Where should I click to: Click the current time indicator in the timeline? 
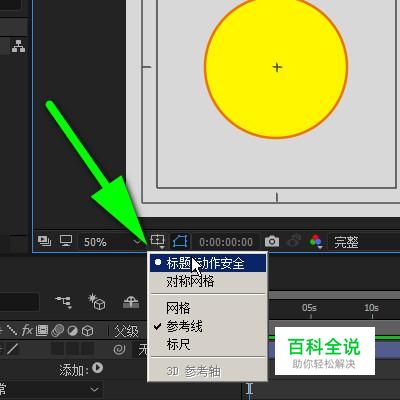coord(250,391)
